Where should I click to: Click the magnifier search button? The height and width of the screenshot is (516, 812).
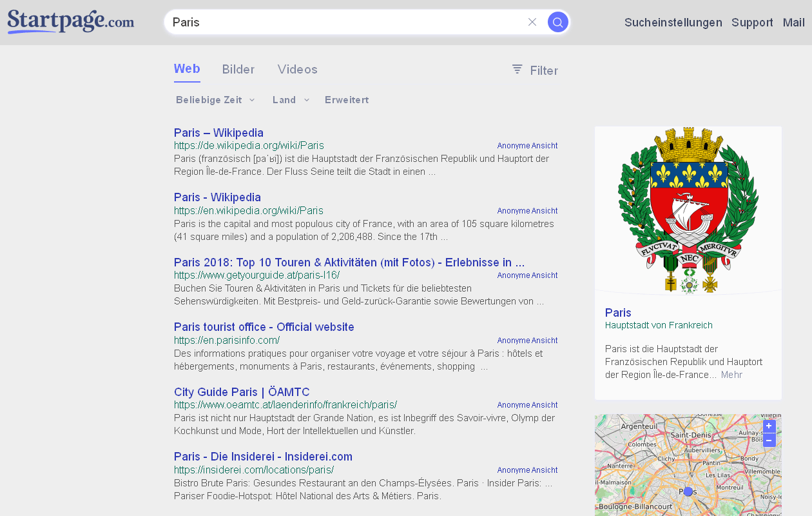[x=558, y=22]
